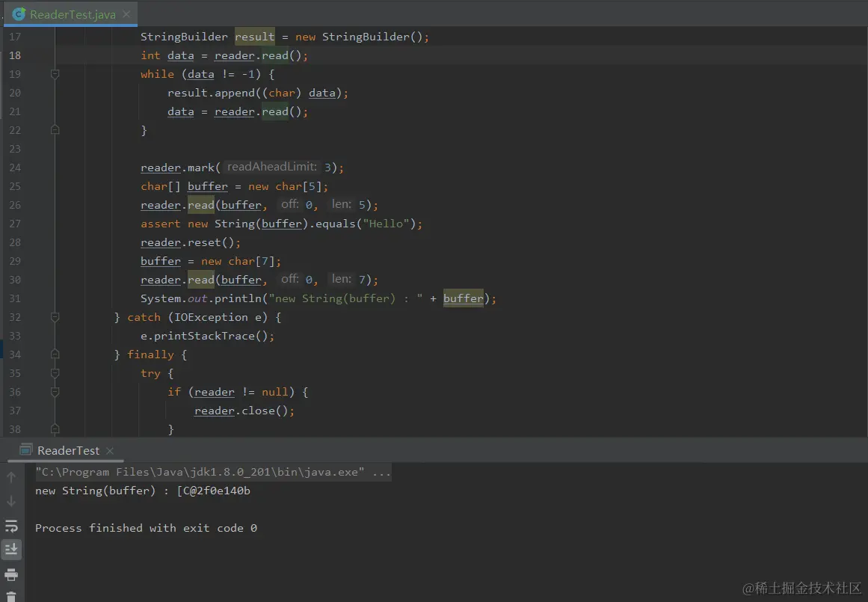Click line number 31 in the gutter

[15, 298]
